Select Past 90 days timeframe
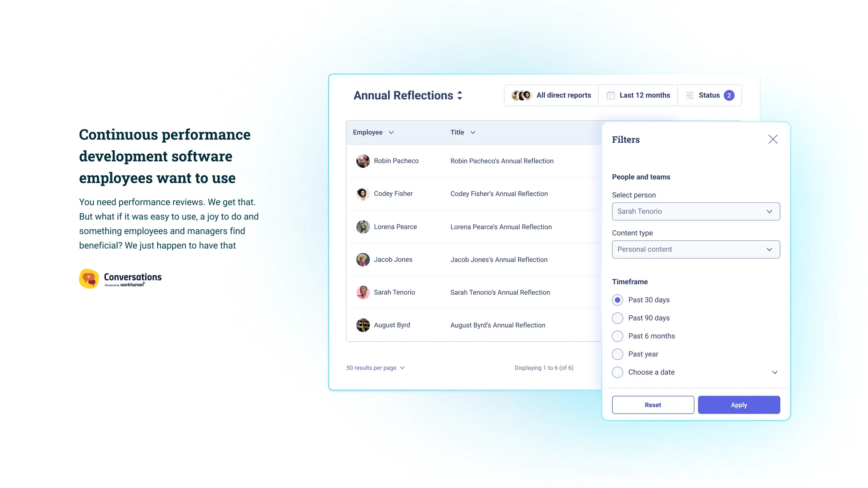The height and width of the screenshot is (488, 868). 618,318
